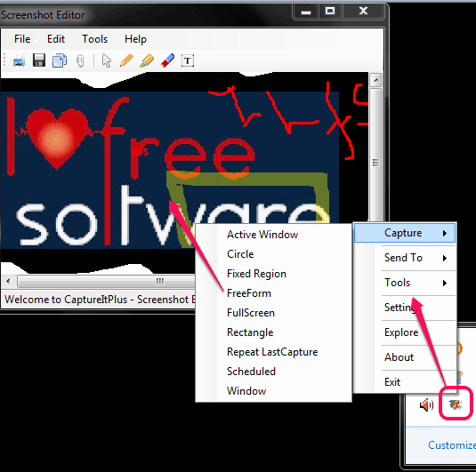The width and height of the screenshot is (476, 472).
Task: Open the Tools menu in the menu bar
Action: (94, 39)
